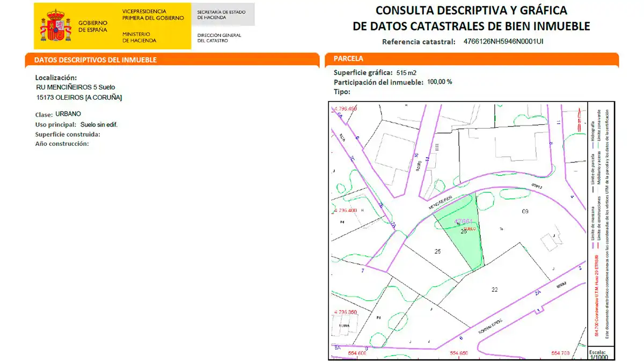The width and height of the screenshot is (644, 362).
Task: Click the '554.650' coordinate label
Action: (458, 353)
